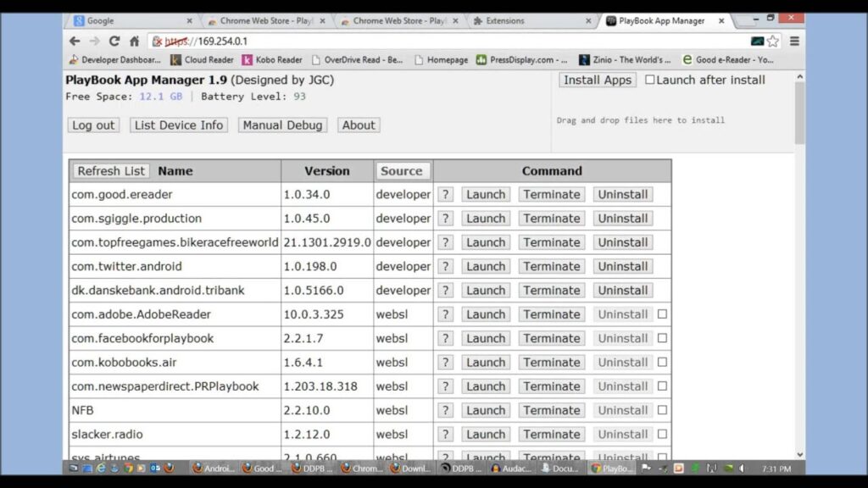Switch to second Chrome Web Store tab
The height and width of the screenshot is (488, 868).
pyautogui.click(x=398, y=21)
